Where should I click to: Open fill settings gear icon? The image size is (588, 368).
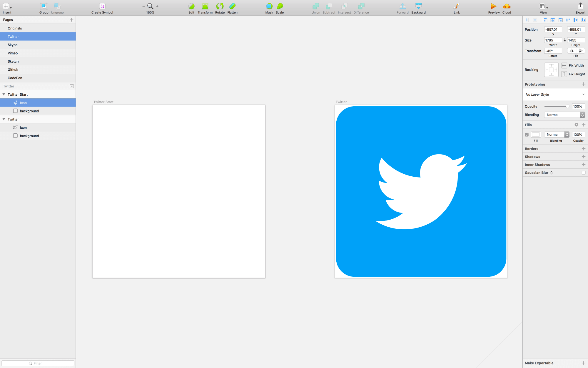pos(576,125)
